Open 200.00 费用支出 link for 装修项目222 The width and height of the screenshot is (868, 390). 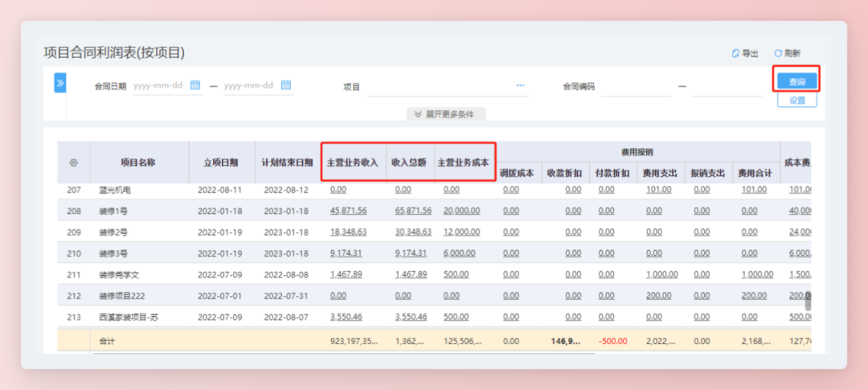click(x=658, y=296)
